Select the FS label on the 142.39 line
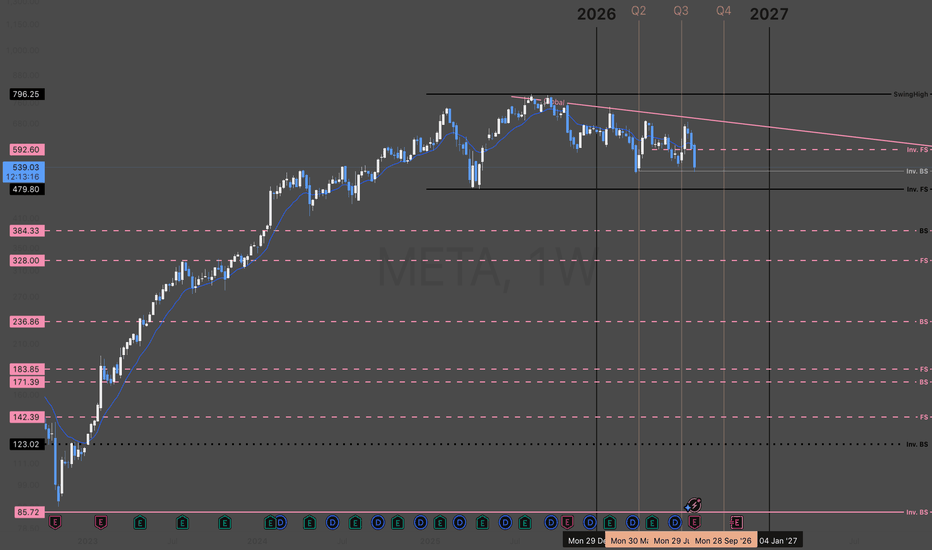Viewport: 932px width, 550px height. (924, 417)
